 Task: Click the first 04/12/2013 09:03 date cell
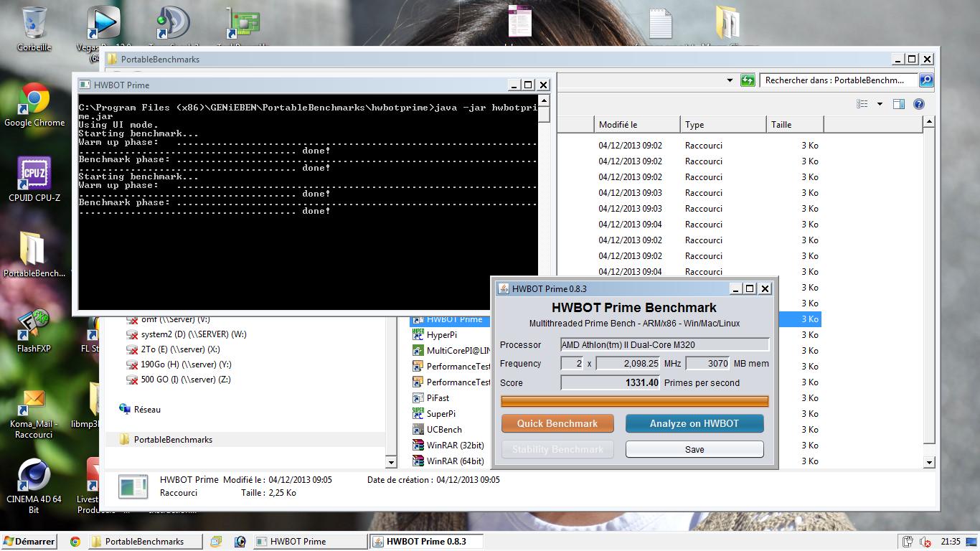[x=630, y=193]
